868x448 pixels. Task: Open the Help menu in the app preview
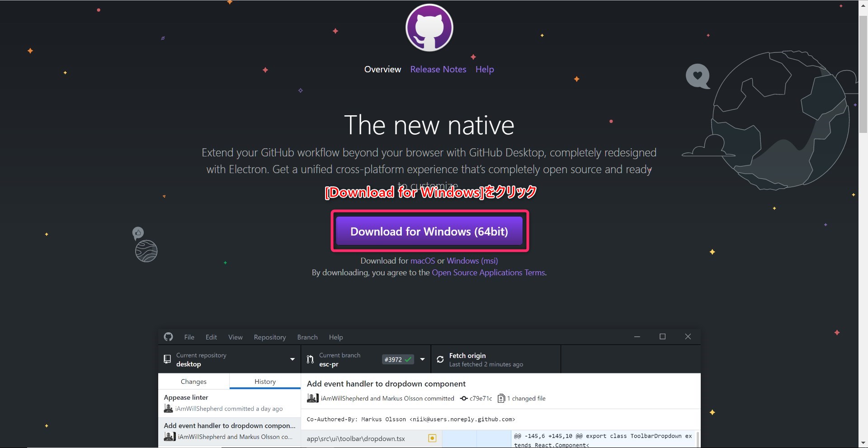[336, 337]
